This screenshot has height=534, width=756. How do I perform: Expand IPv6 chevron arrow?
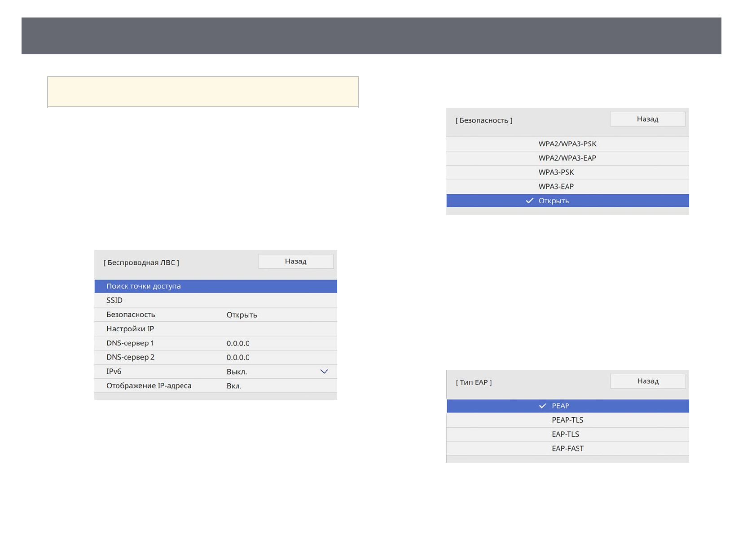[x=324, y=372]
